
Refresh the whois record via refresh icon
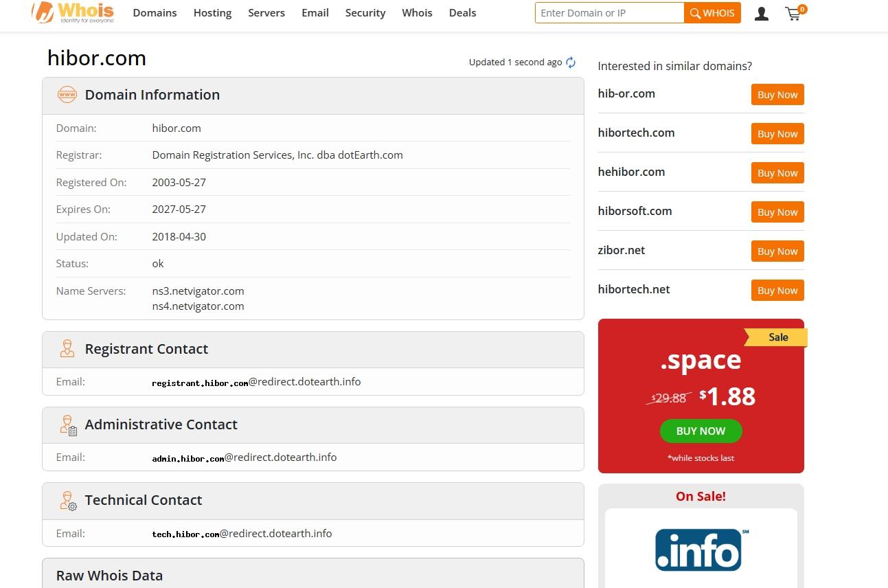click(571, 63)
